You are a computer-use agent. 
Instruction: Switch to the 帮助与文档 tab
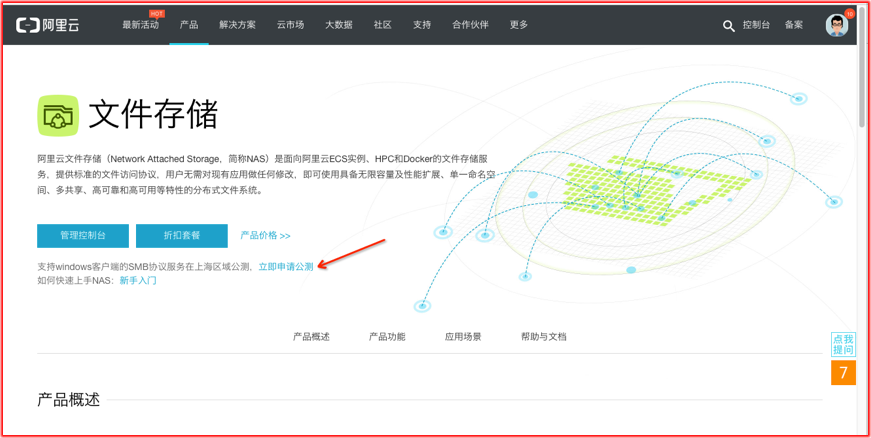(x=544, y=337)
